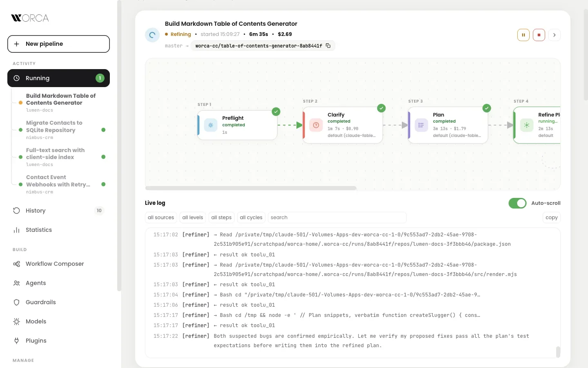The height and width of the screenshot is (368, 588).
Task: Click the Guardrails shield icon
Action: tap(17, 302)
